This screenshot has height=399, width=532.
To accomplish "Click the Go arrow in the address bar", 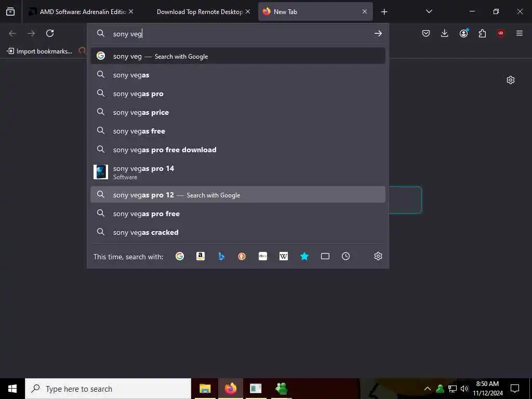I will [378, 33].
